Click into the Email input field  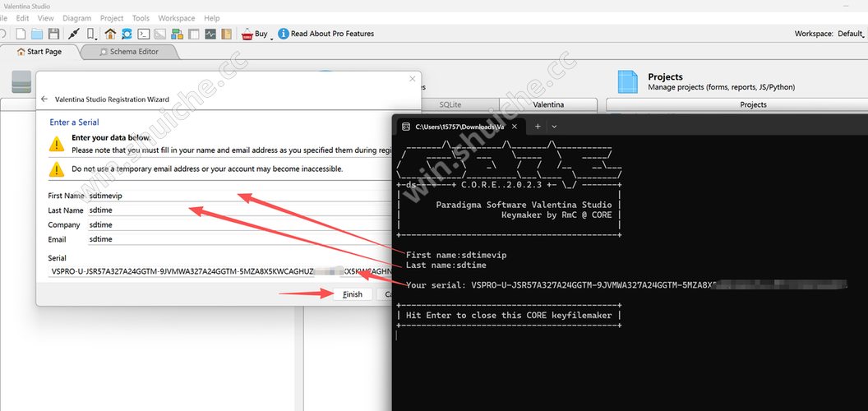click(238, 239)
